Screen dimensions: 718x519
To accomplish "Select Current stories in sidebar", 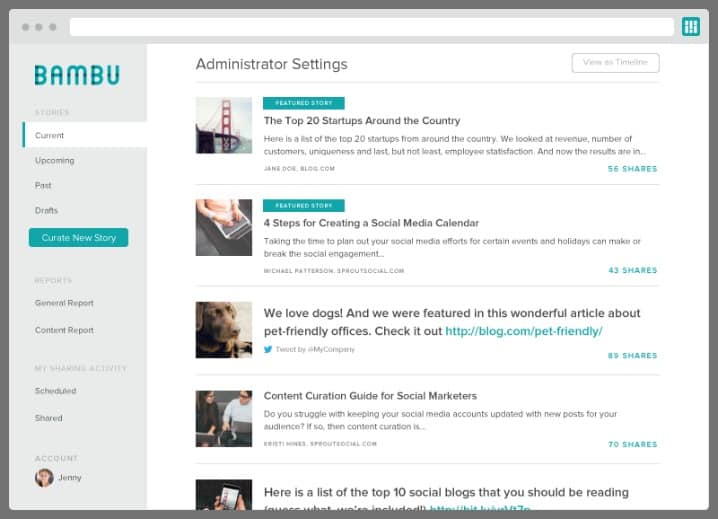I will pos(50,135).
